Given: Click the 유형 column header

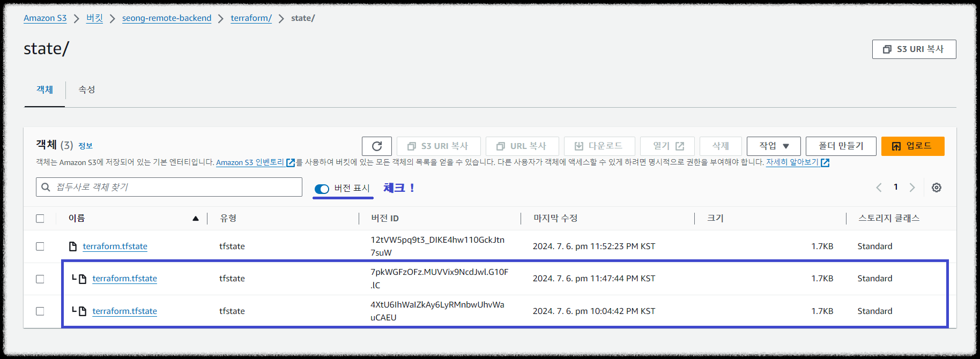Looking at the screenshot, I should [x=228, y=219].
